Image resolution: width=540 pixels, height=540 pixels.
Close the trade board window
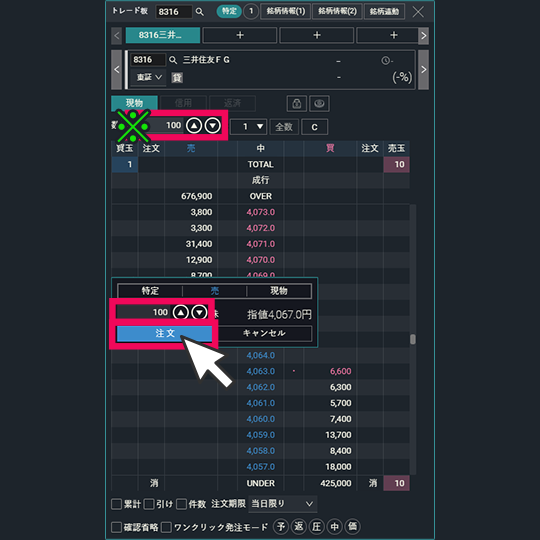[418, 12]
